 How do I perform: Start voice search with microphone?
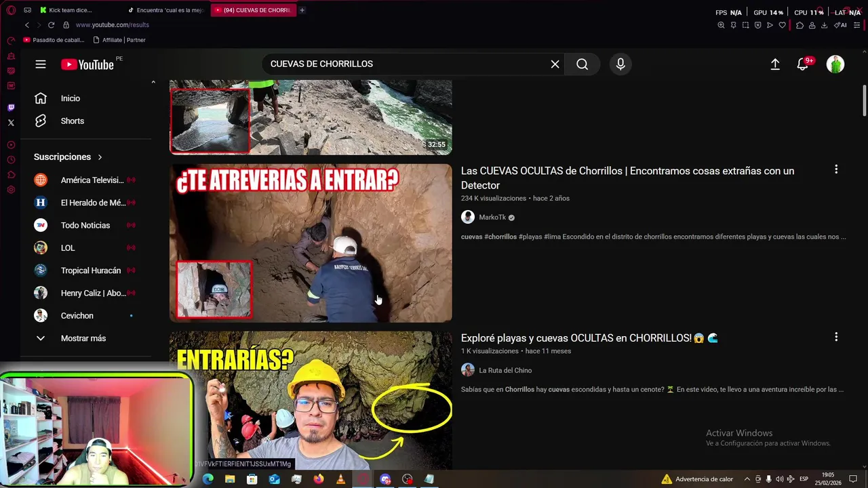pos(620,64)
